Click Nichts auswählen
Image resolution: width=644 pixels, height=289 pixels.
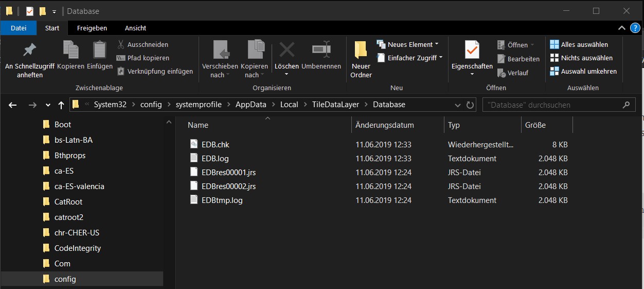coord(581,58)
